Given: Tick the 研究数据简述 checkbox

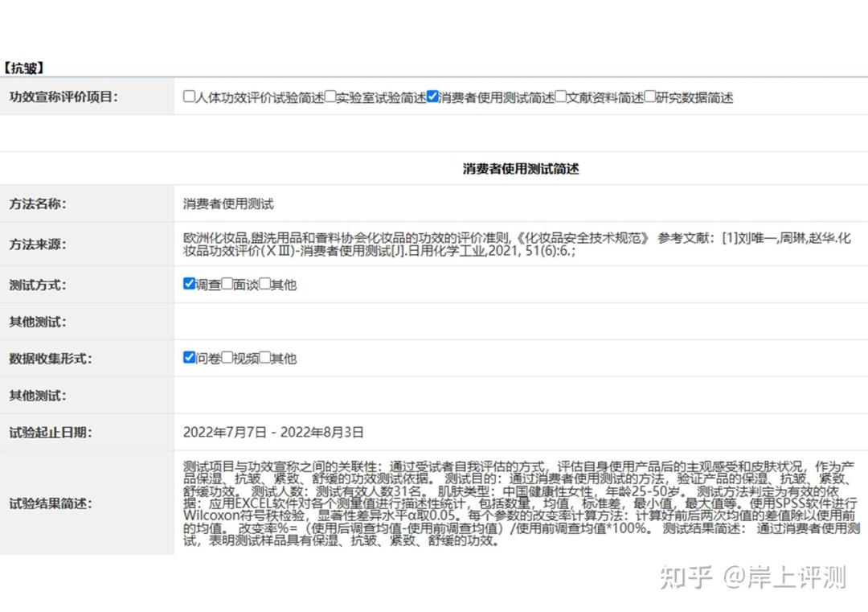Looking at the screenshot, I should pos(650,97).
